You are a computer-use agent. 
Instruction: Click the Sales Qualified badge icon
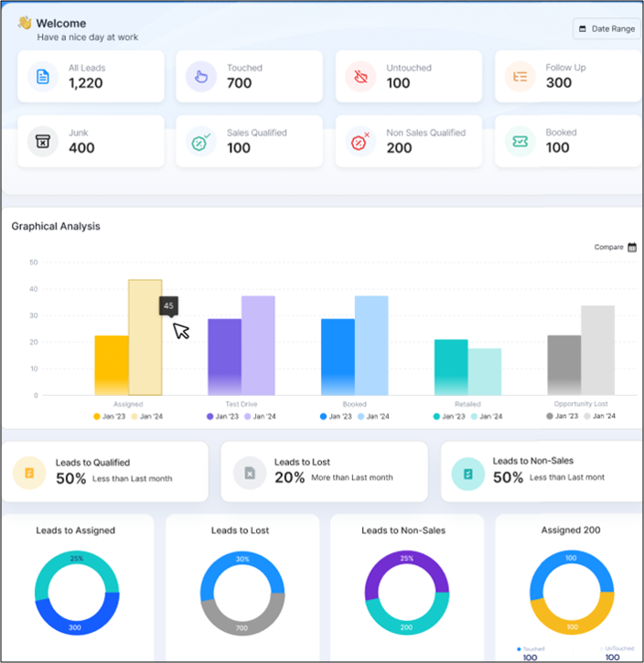click(201, 141)
